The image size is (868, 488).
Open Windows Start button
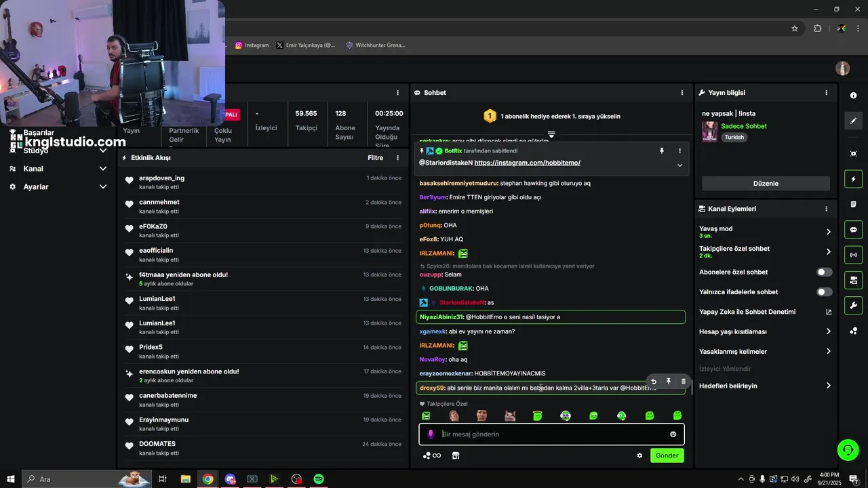tap(10, 479)
